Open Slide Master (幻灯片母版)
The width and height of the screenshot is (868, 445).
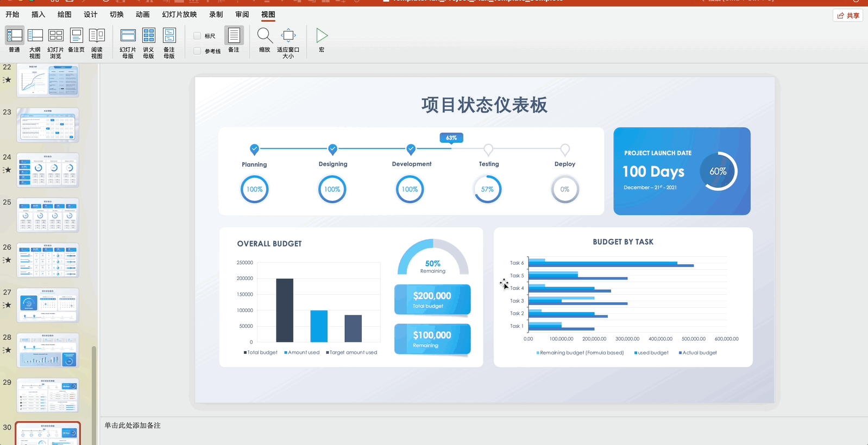pos(128,43)
